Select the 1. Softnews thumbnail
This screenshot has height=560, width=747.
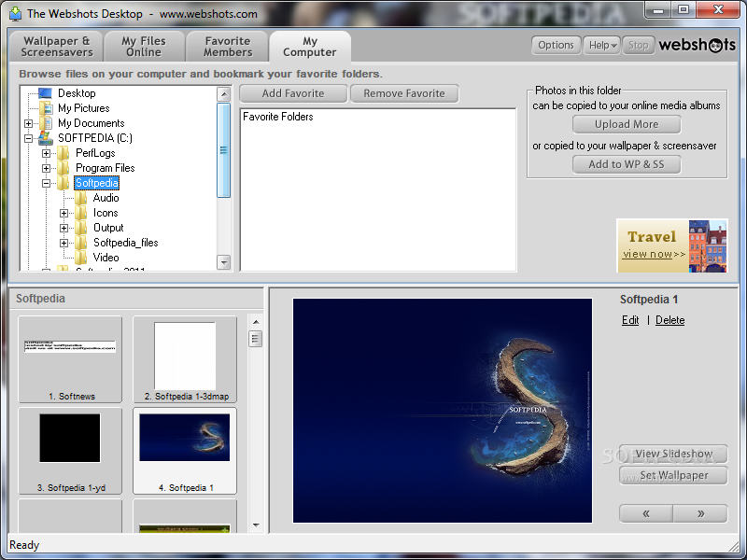point(70,359)
